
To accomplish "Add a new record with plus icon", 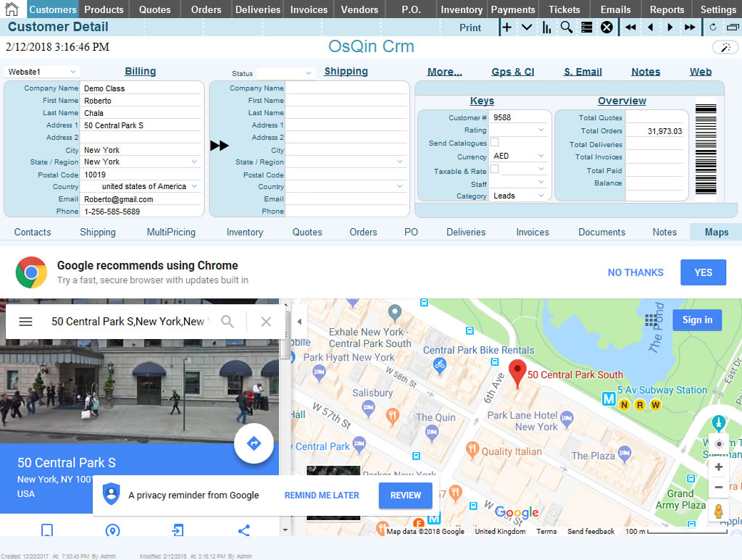I will 507,28.
